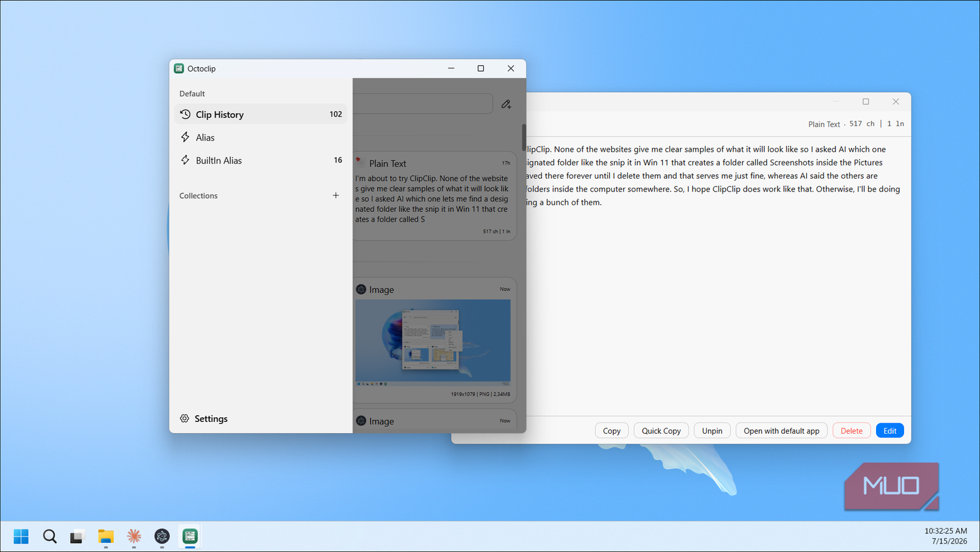Click the Alias lightning icon
This screenshot has width=980, height=552.
[185, 137]
